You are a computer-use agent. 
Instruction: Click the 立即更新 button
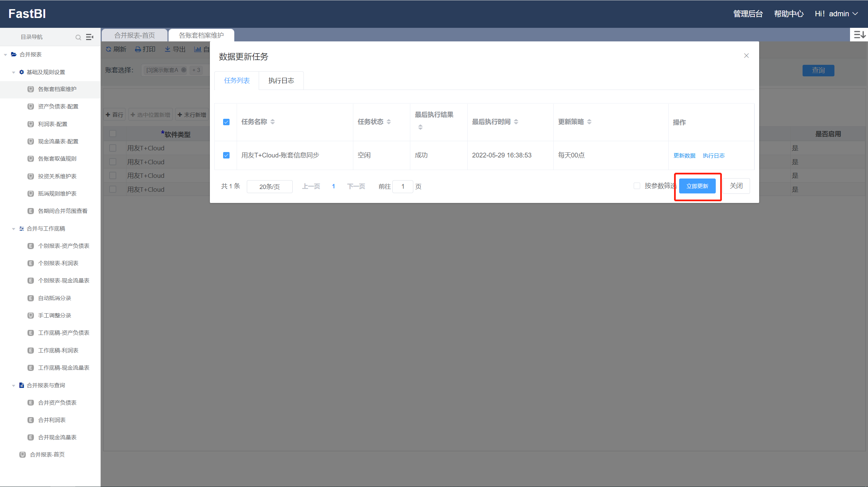[x=697, y=186]
